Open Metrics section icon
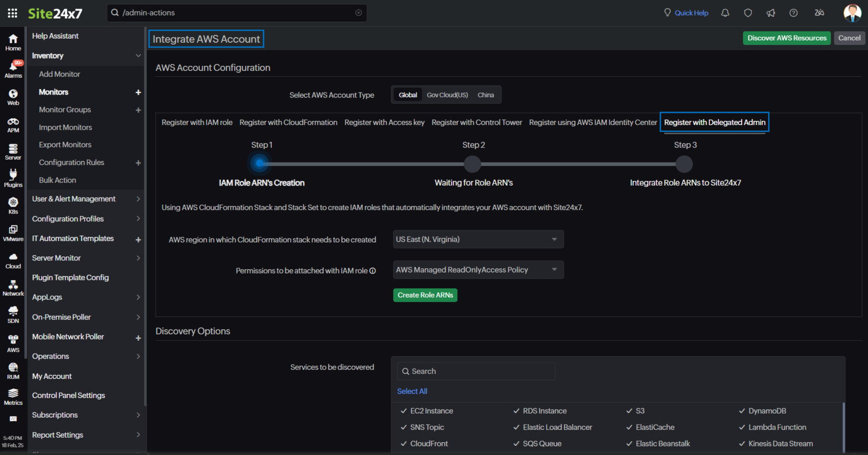This screenshot has width=868, height=455. pos(13,397)
